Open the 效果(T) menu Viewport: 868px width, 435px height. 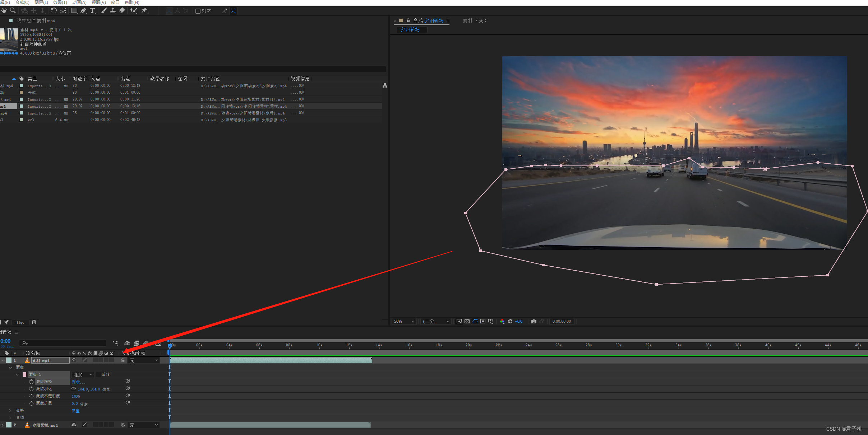click(x=60, y=3)
